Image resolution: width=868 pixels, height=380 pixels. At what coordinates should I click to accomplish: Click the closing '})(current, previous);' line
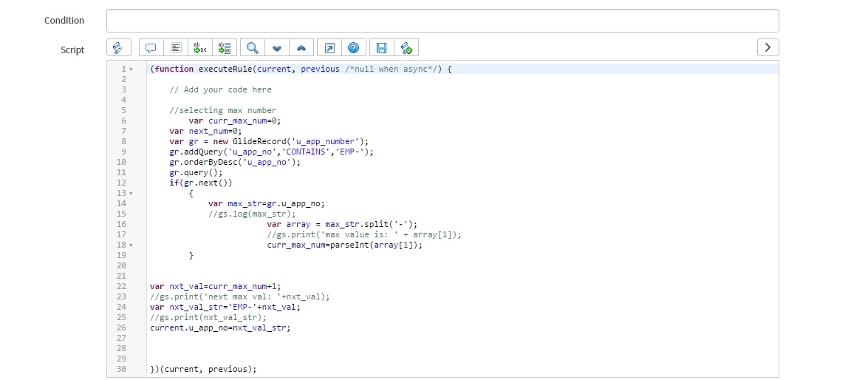pos(203,369)
